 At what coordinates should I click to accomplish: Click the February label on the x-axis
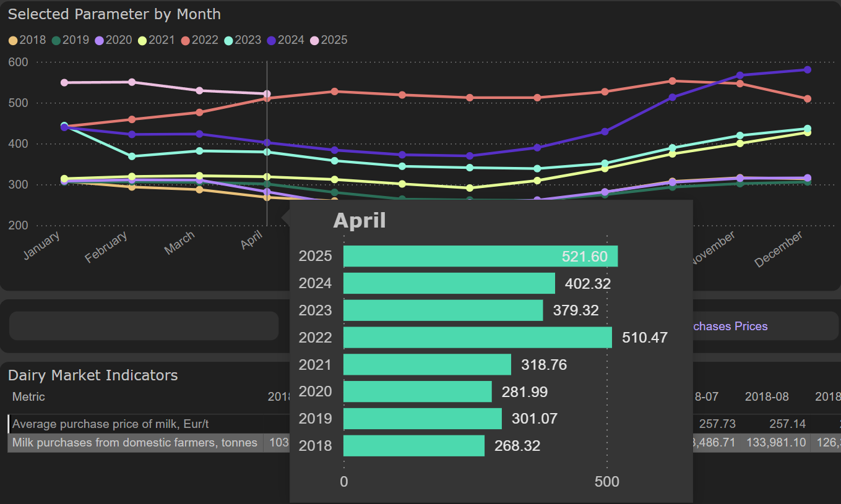click(107, 247)
